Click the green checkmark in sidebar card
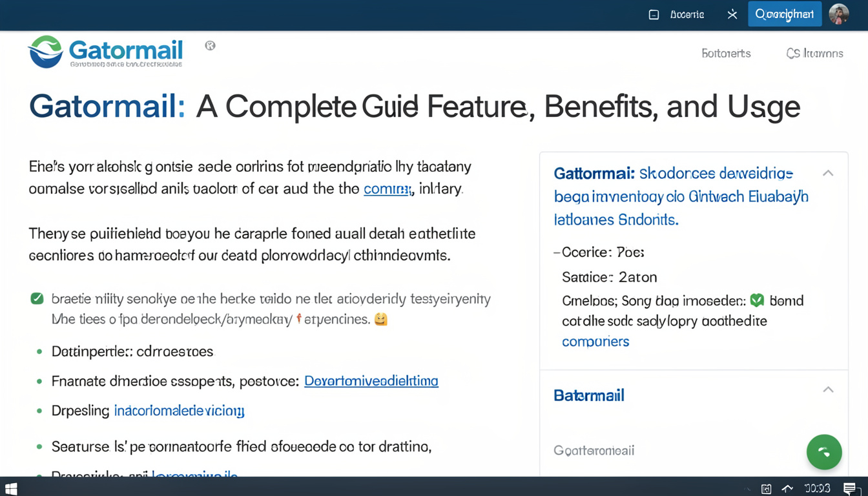 (757, 300)
